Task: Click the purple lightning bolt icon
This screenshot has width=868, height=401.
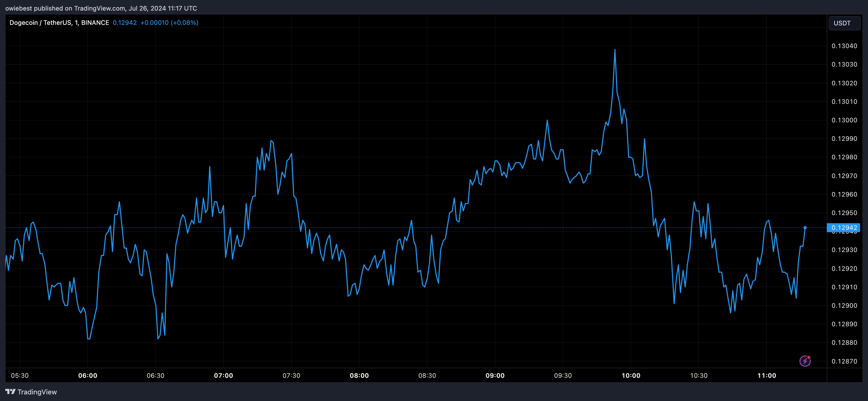Action: point(805,361)
